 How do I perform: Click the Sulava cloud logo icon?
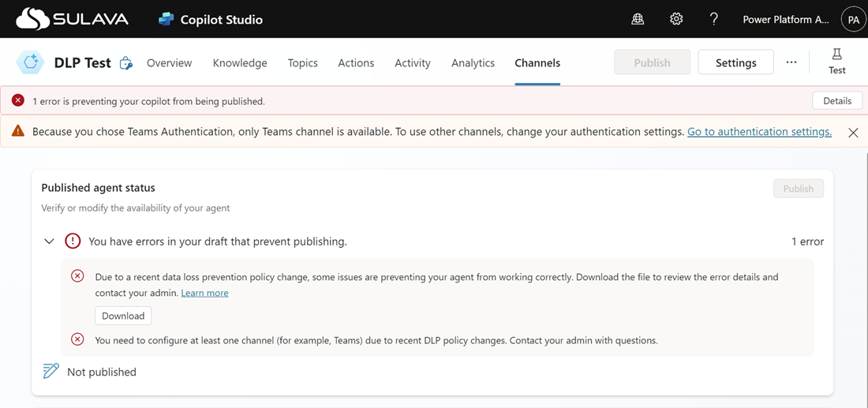(32, 19)
